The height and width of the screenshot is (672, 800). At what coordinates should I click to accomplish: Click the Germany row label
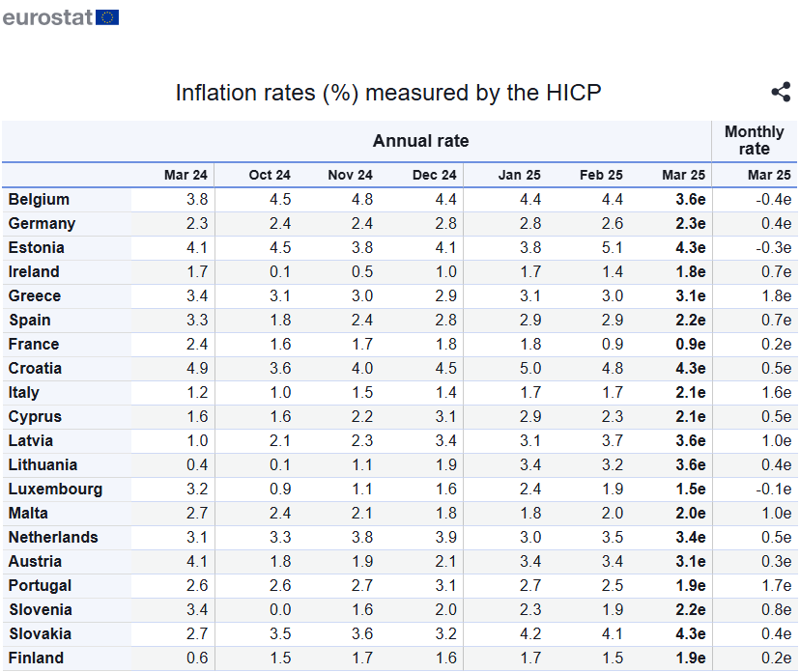[42, 224]
